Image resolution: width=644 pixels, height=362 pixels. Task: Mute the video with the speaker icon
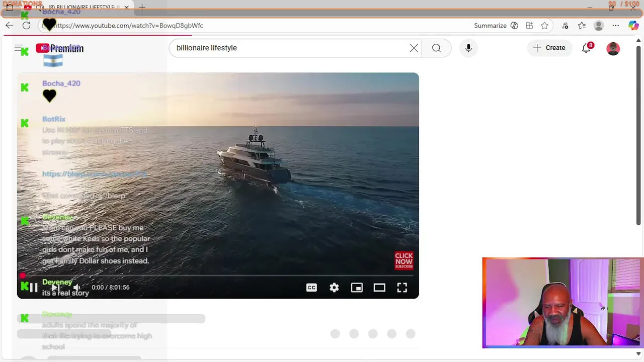point(76,288)
